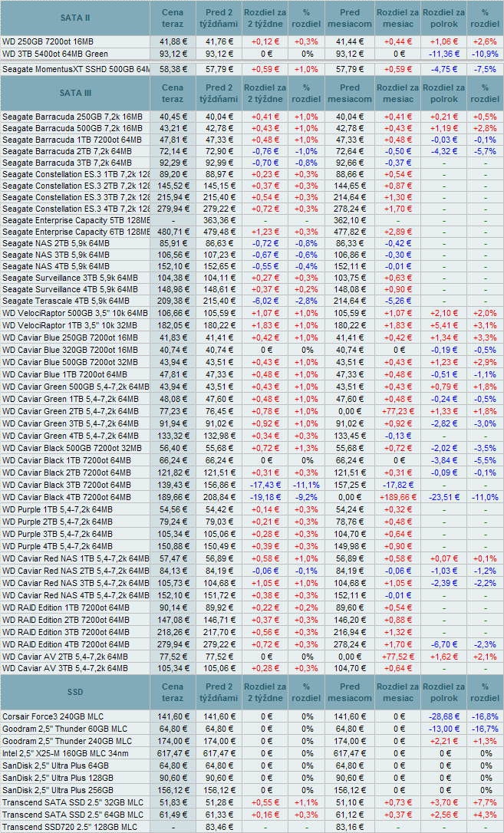Click the -13,00 € half-year difference cell
The image size is (504, 833).
(x=444, y=729)
